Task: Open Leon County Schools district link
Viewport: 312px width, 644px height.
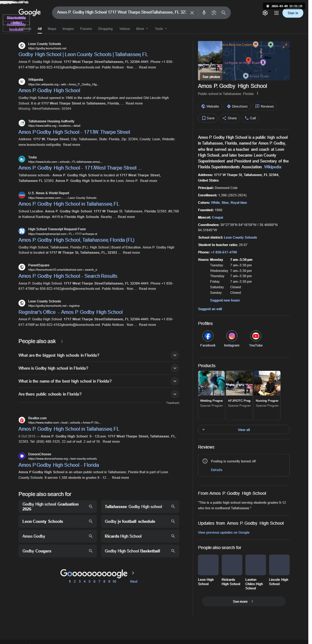Action: point(240,237)
